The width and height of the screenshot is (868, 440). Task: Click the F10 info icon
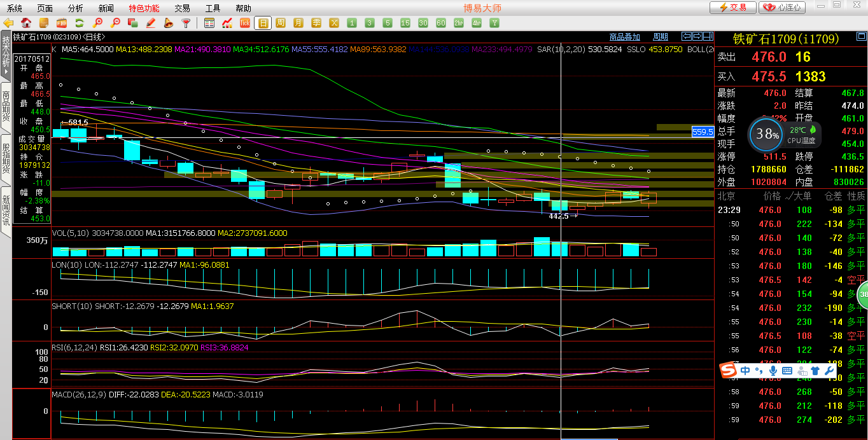62,23
